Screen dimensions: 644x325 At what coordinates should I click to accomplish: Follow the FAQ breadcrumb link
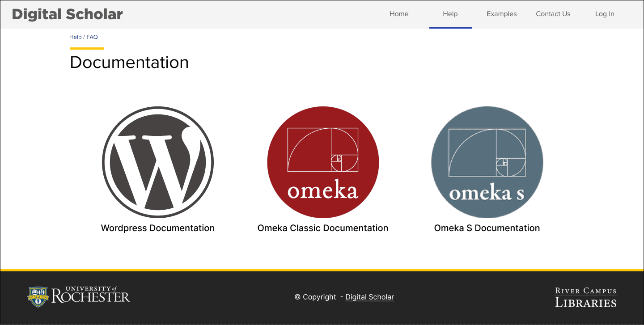coord(92,37)
